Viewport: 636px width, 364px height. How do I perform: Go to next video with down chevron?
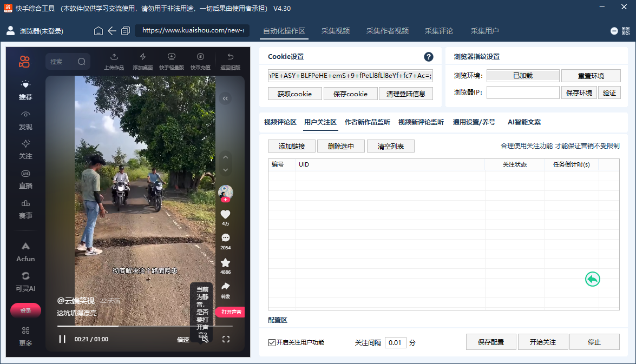coord(225,169)
